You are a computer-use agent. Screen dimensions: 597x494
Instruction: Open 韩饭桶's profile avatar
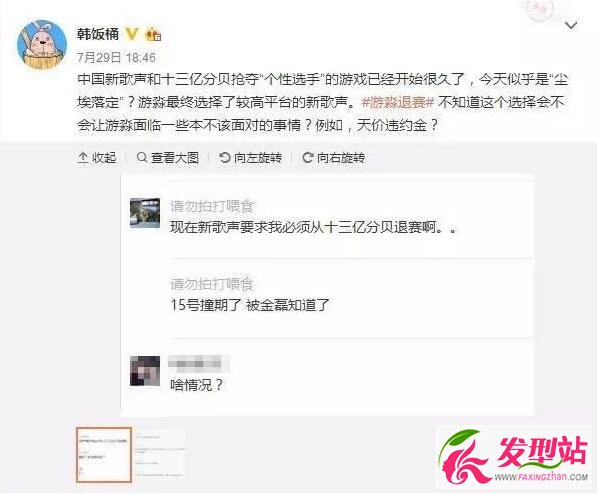point(42,45)
